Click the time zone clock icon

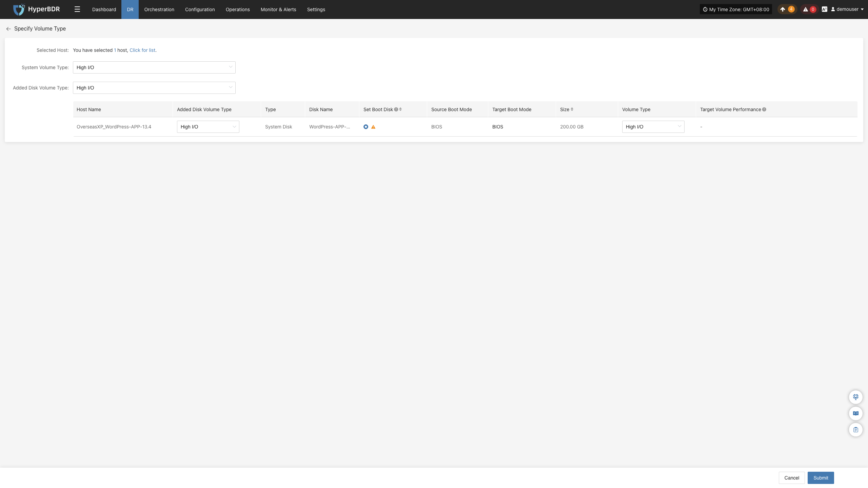coord(705,9)
